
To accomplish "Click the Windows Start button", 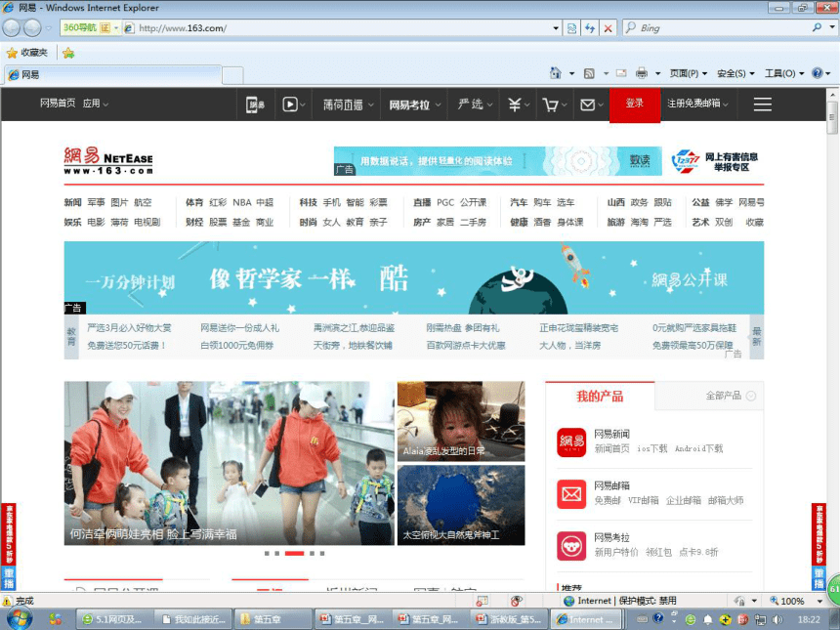I will [x=19, y=619].
